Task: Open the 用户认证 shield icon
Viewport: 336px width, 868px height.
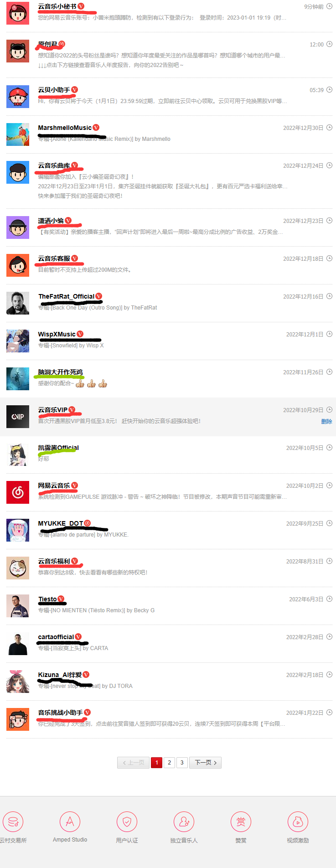Action: tap(127, 822)
